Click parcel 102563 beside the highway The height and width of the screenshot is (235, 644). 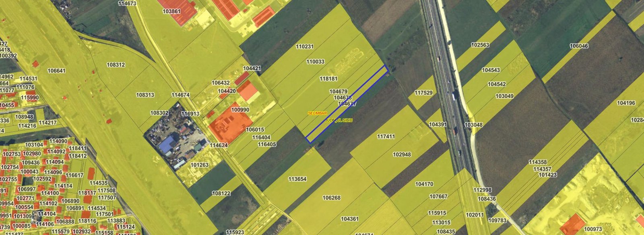[x=480, y=45]
